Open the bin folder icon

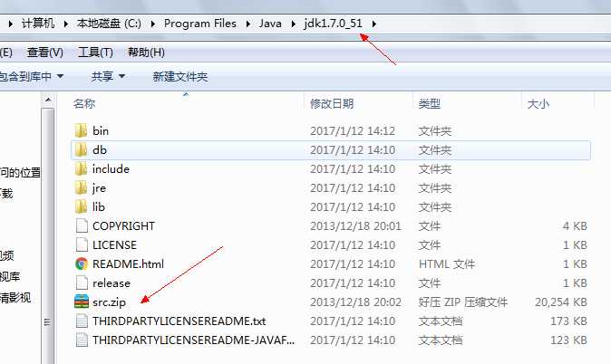(81, 130)
